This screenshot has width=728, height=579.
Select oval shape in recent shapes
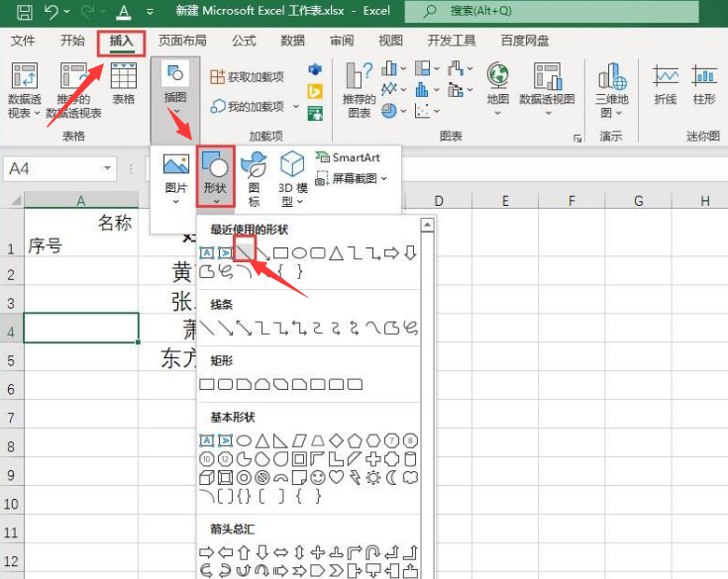click(299, 252)
